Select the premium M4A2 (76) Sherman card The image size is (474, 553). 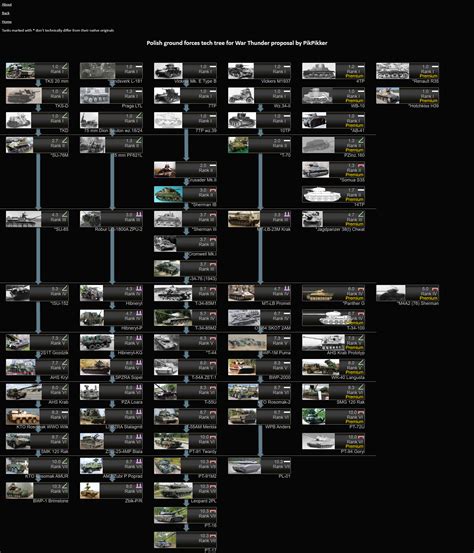pyautogui.click(x=407, y=293)
